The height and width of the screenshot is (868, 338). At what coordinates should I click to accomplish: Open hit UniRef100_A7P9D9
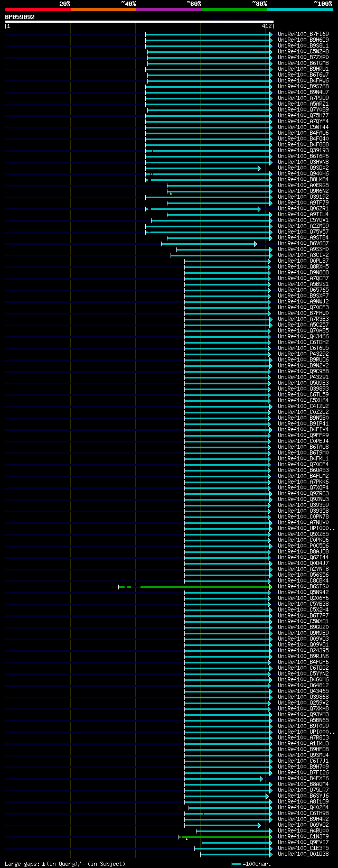tap(303, 98)
